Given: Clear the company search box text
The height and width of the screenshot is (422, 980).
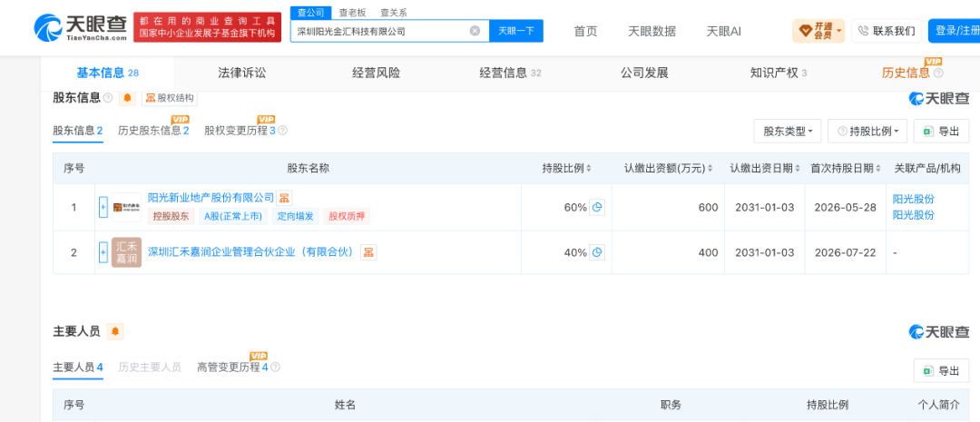Looking at the screenshot, I should tap(475, 31).
